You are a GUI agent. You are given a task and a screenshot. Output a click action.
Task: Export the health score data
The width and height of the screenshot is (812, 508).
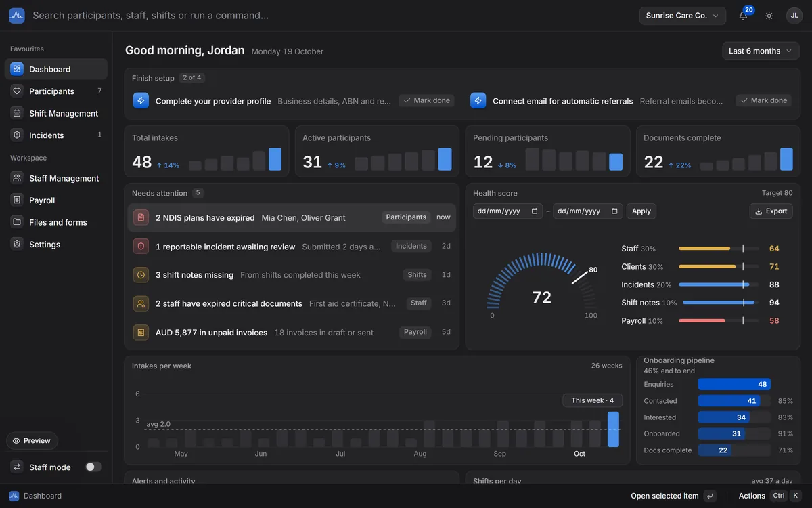(771, 211)
